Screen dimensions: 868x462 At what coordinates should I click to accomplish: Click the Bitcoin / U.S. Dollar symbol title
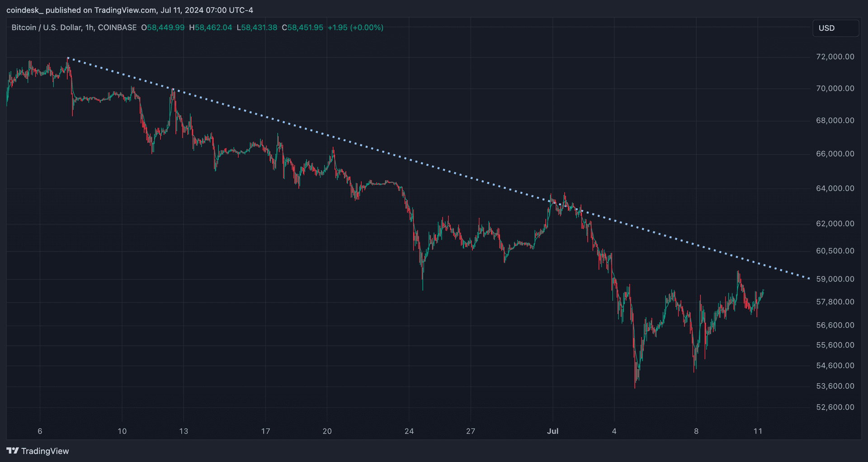click(74, 28)
